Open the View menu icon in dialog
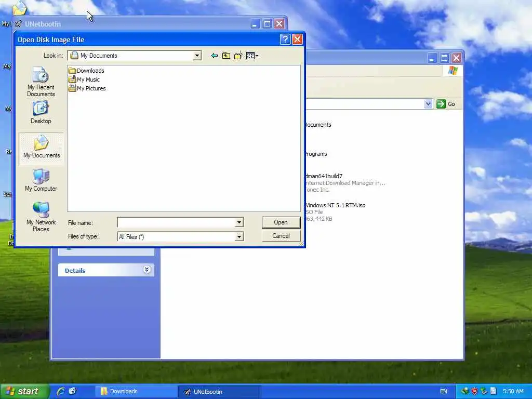Image resolution: width=532 pixels, height=399 pixels. pyautogui.click(x=252, y=56)
